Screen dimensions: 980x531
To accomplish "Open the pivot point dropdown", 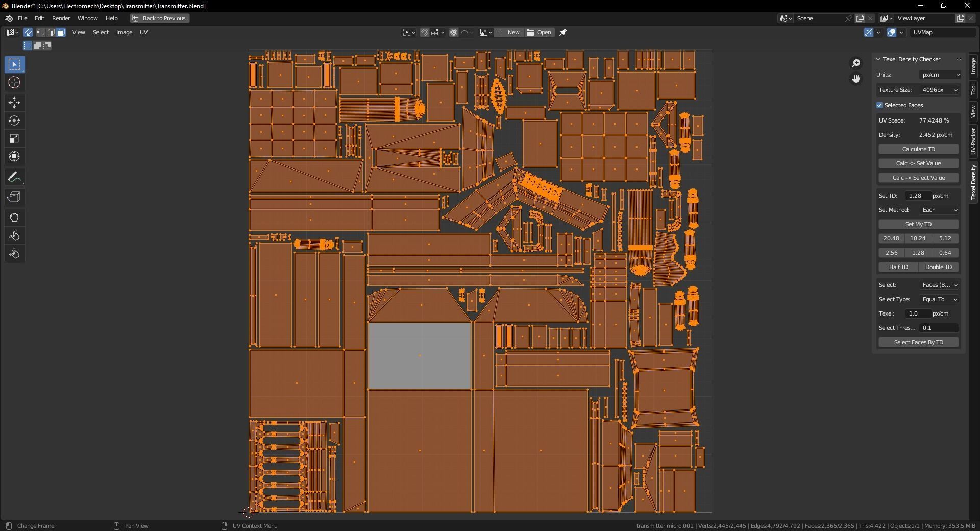I will pos(409,32).
